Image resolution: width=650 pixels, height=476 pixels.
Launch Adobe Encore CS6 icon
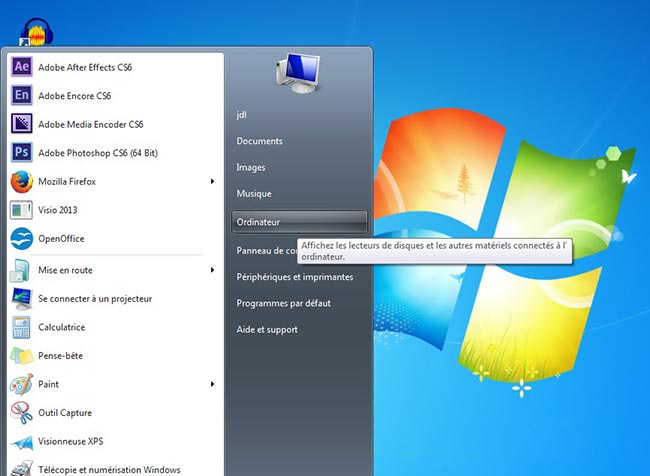coord(22,95)
